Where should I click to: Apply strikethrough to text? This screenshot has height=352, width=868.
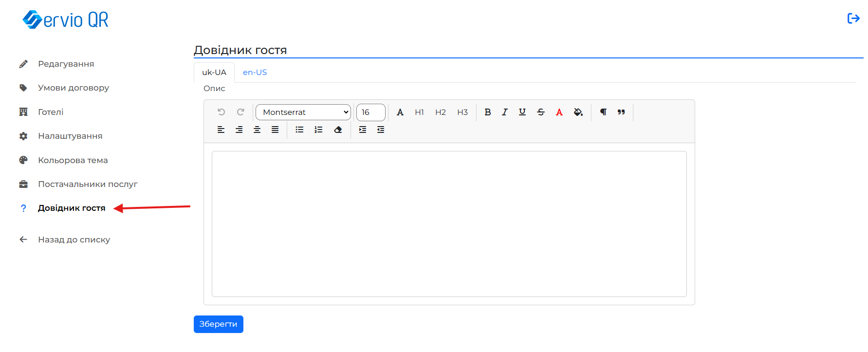pos(541,112)
